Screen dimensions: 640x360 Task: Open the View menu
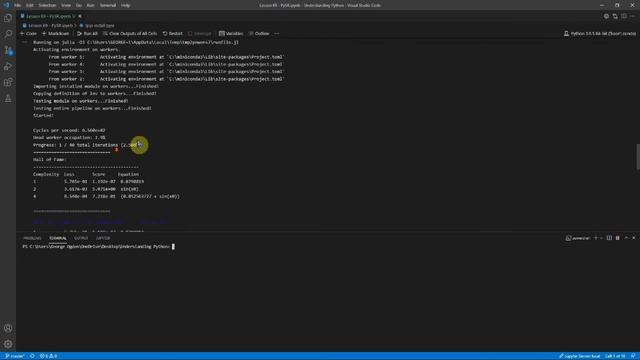[66, 5]
